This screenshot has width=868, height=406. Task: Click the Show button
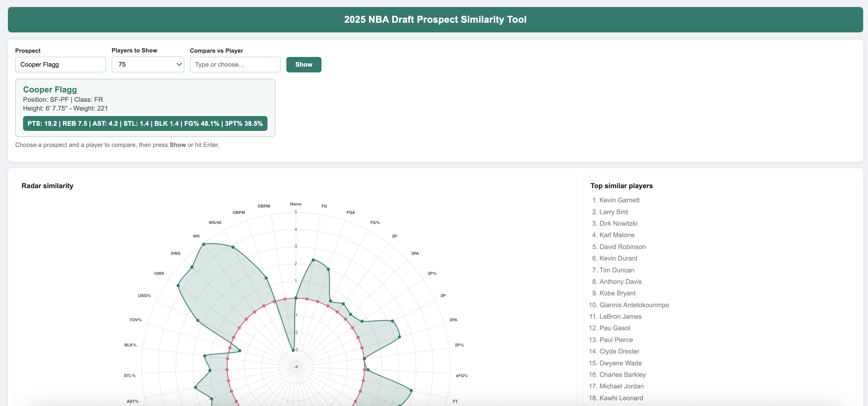(304, 64)
